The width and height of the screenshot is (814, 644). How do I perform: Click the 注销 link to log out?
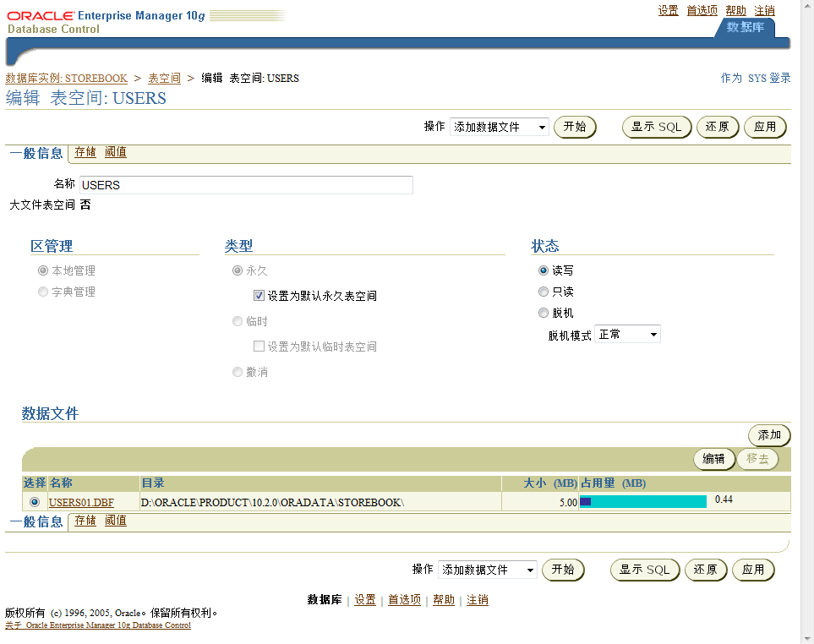[x=763, y=10]
